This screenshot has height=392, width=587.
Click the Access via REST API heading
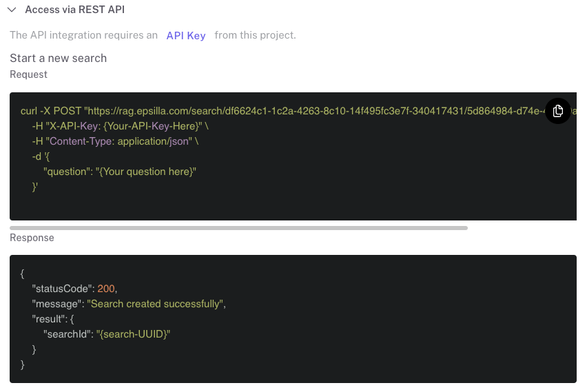point(74,10)
